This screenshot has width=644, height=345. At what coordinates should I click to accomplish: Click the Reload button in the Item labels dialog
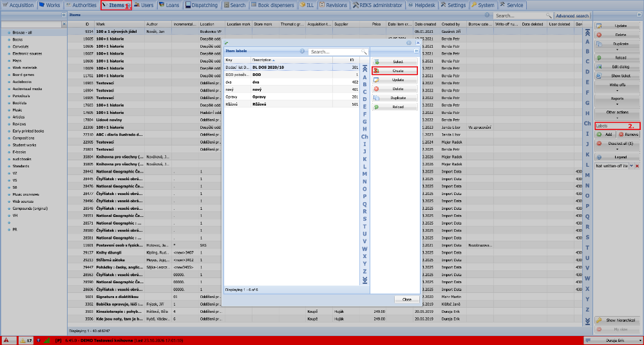[x=395, y=107]
